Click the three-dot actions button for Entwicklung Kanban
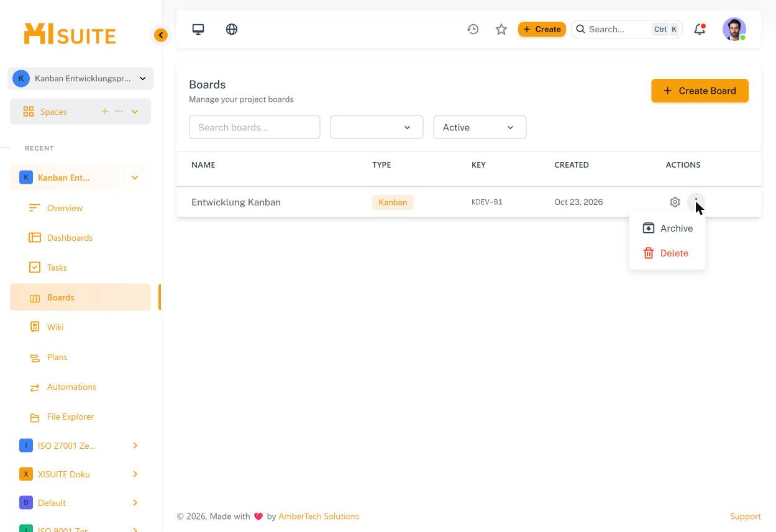Image resolution: width=776 pixels, height=532 pixels. point(696,202)
